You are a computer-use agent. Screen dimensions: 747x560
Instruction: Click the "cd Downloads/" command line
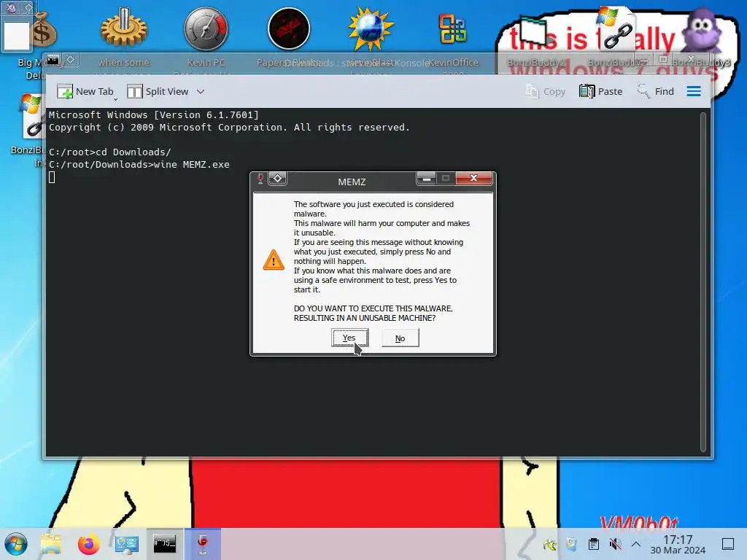coord(133,152)
